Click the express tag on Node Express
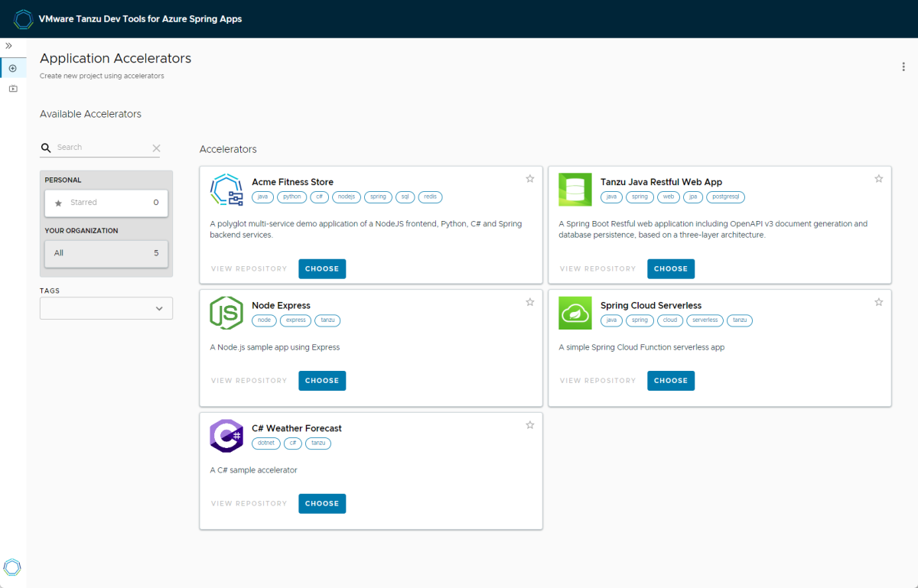The image size is (918, 588). 295,320
